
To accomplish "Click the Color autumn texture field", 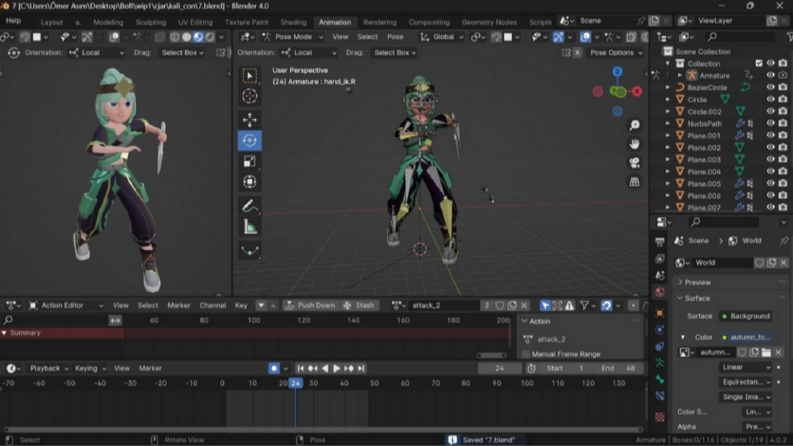I will coord(745,337).
